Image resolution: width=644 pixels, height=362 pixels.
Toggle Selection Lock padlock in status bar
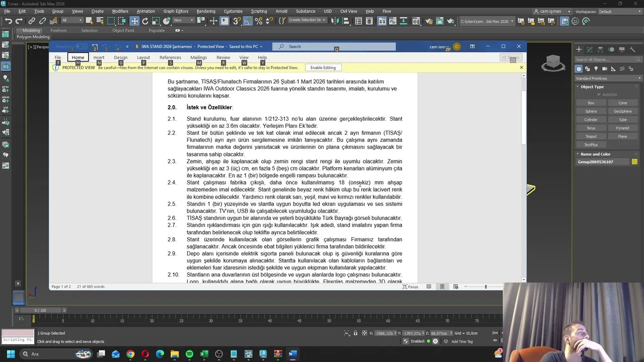pos(356,333)
